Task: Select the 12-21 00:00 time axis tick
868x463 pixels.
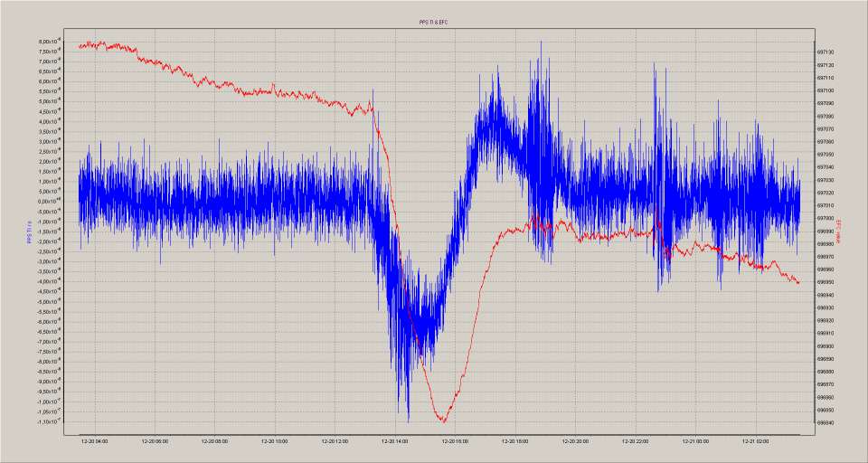Action: point(695,441)
